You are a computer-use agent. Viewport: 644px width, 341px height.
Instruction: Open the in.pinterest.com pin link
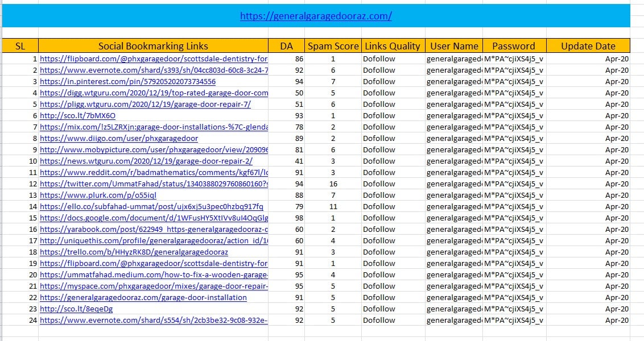(127, 81)
